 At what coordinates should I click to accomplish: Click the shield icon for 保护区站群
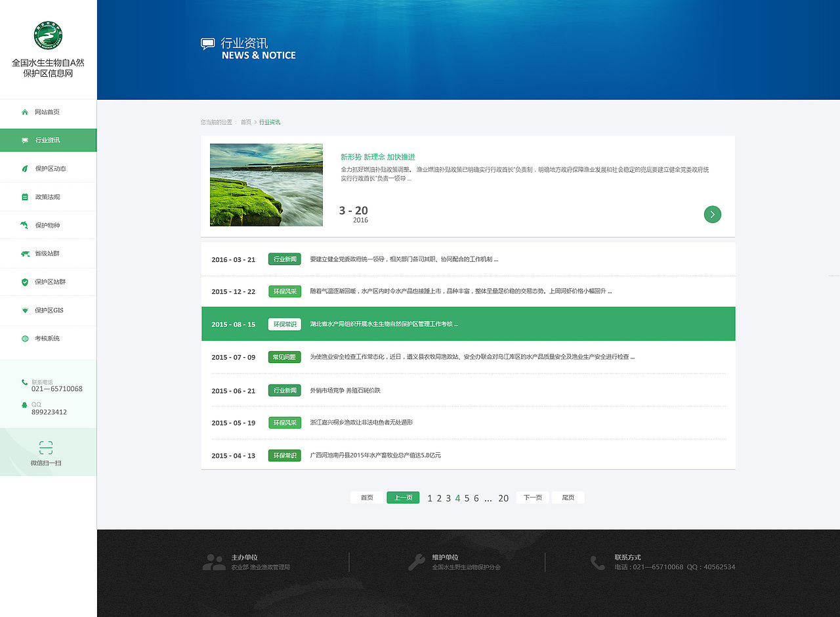pos(25,282)
